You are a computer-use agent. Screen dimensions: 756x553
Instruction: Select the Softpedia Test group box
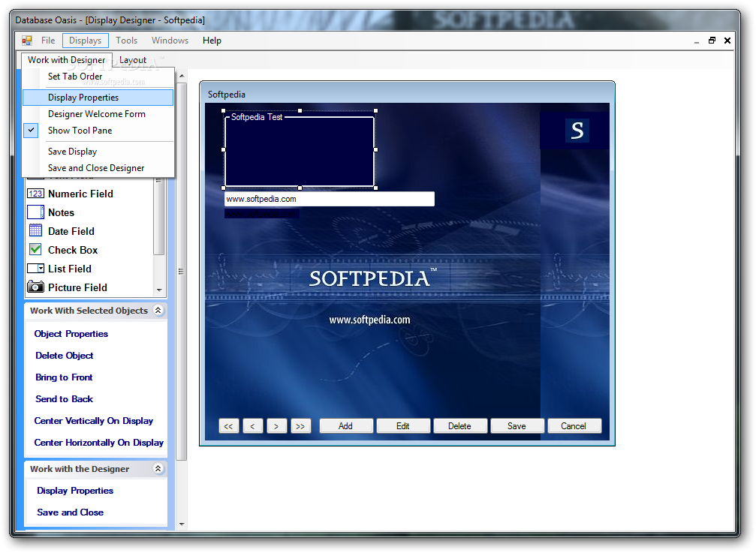tap(300, 149)
